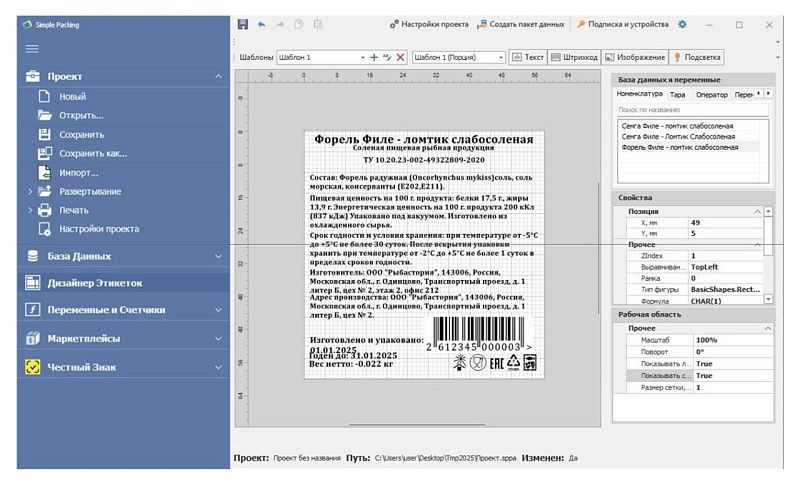Open the Шаблон 1 templates dropdown

pyautogui.click(x=322, y=57)
